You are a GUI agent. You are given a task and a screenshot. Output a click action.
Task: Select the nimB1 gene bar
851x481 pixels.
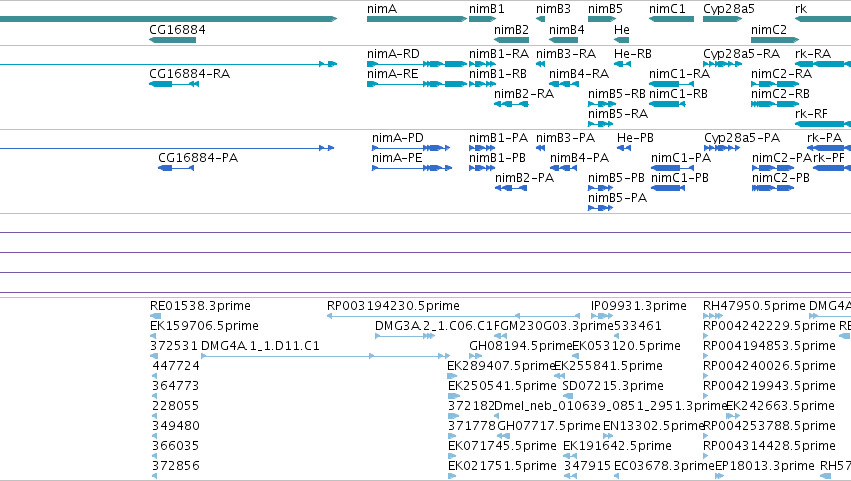482,19
